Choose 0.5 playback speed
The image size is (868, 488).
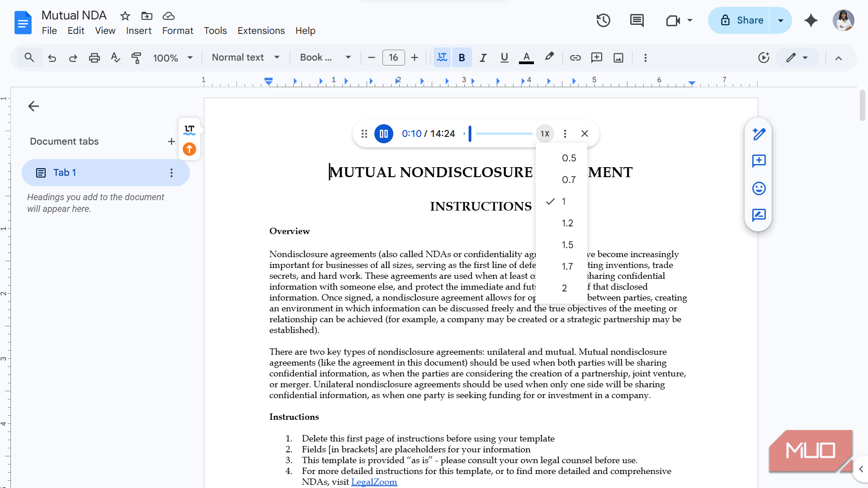coord(561,158)
